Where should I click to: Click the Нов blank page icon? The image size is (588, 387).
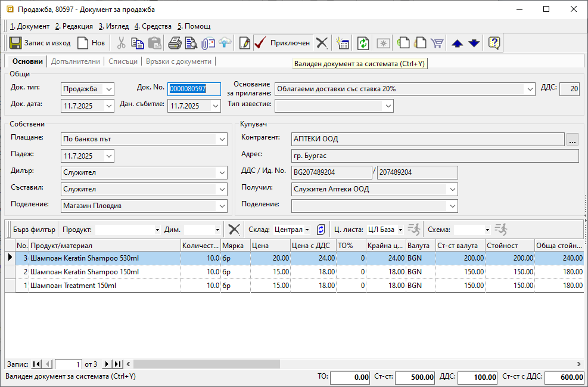[82, 43]
